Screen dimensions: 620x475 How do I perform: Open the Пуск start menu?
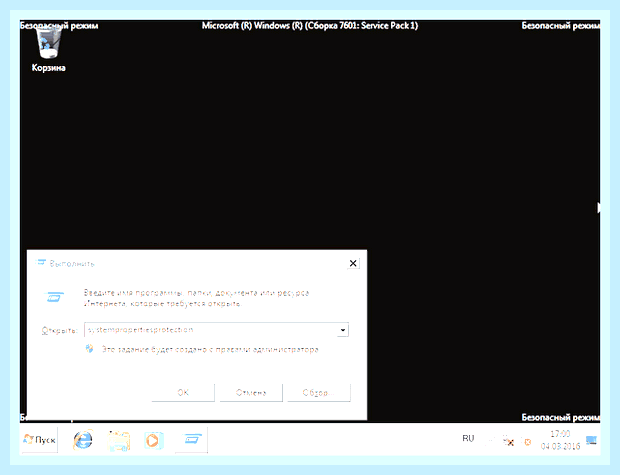[x=40, y=440]
